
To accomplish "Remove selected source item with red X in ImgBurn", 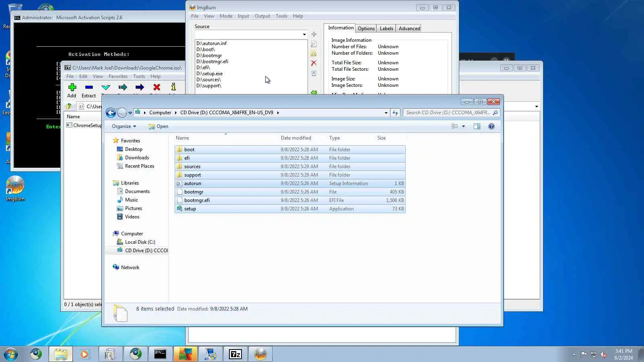I will pos(314,63).
